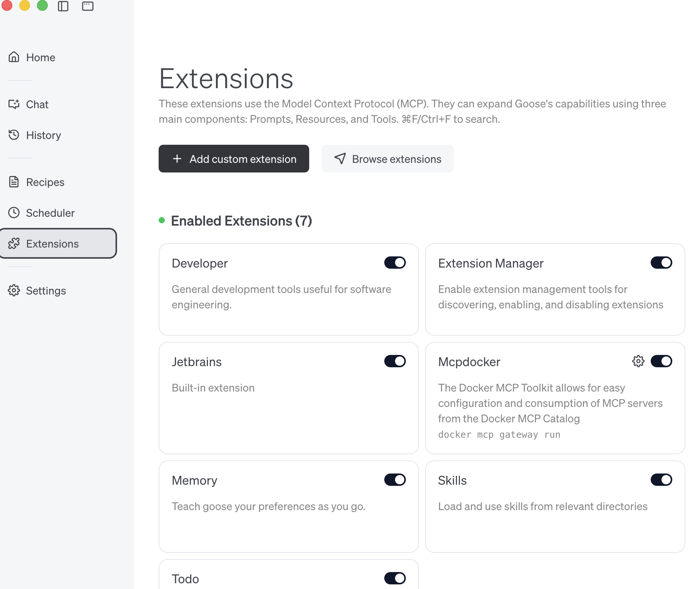
Task: Click Add custom extension button
Action: coord(234,159)
